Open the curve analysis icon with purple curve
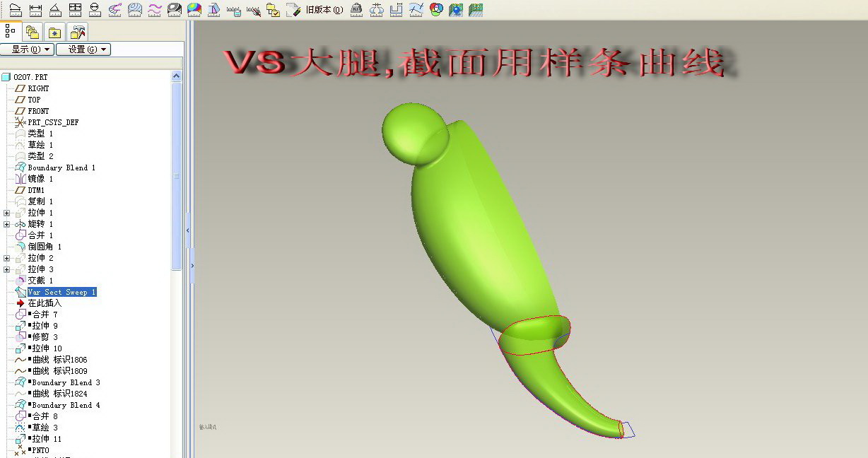 [115, 10]
